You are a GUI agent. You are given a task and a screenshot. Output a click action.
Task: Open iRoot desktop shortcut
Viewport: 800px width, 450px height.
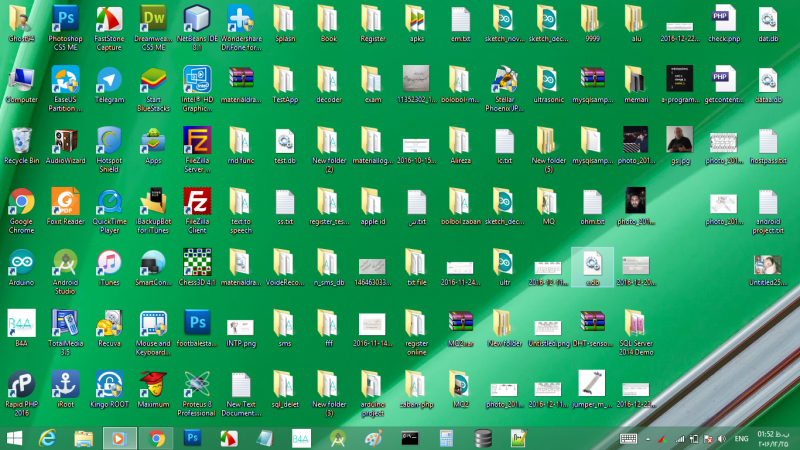point(65,389)
